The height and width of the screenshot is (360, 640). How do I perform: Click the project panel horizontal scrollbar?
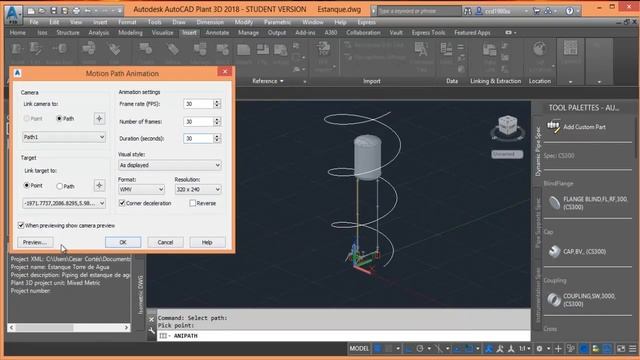coord(69,327)
